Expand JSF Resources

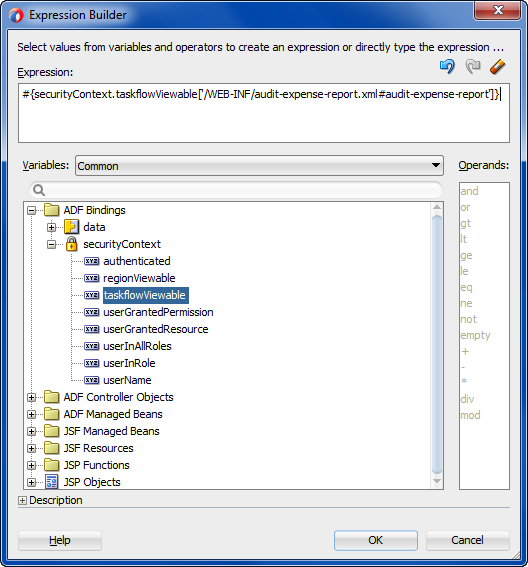[31, 448]
